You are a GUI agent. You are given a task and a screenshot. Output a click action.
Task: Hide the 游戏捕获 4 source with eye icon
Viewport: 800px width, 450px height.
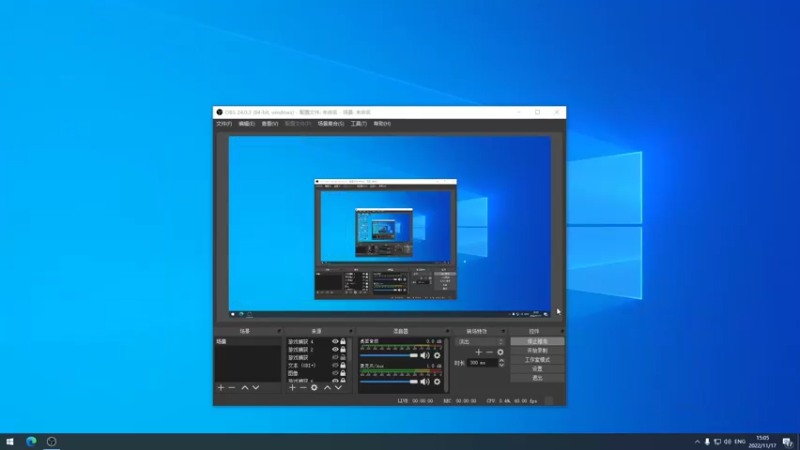(335, 341)
